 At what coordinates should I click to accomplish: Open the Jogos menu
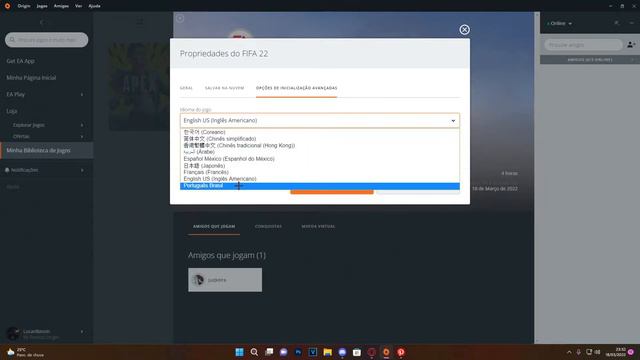[x=42, y=6]
